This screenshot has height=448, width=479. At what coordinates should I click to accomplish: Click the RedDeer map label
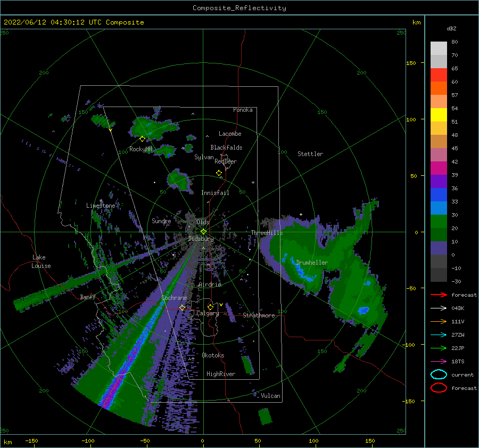coord(226,161)
